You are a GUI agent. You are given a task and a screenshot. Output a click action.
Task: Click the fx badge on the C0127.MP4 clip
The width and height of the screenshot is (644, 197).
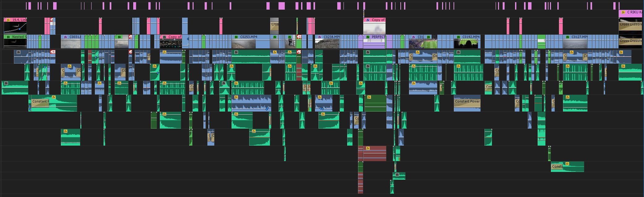567,37
